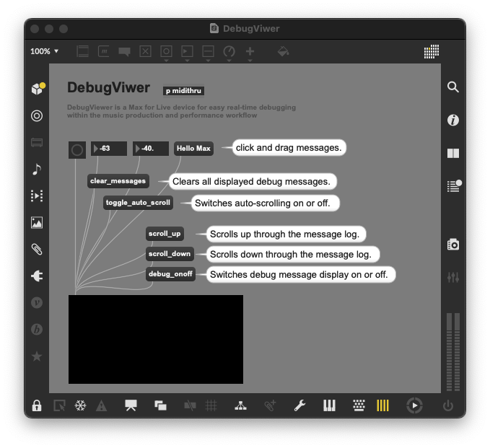Viewport: 490px width, 448px height.
Task: Show the computer keyboard MIDI icon
Action: click(x=359, y=405)
